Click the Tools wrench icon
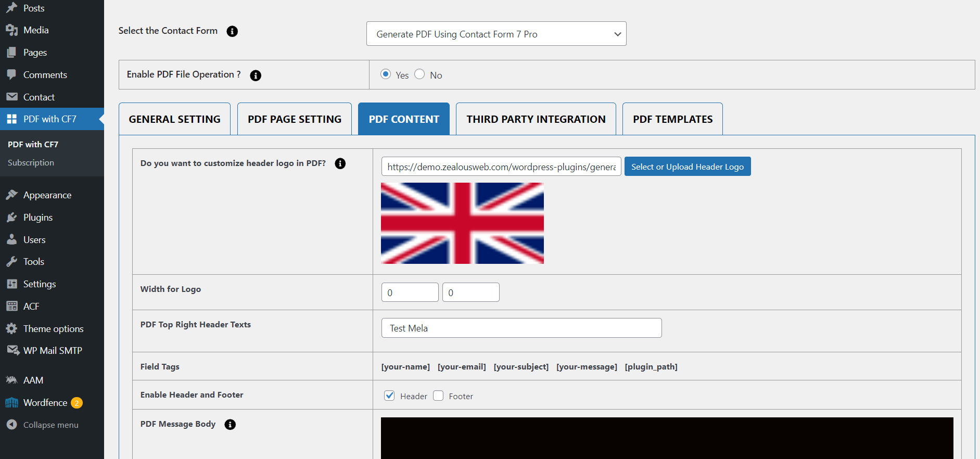 (11, 262)
